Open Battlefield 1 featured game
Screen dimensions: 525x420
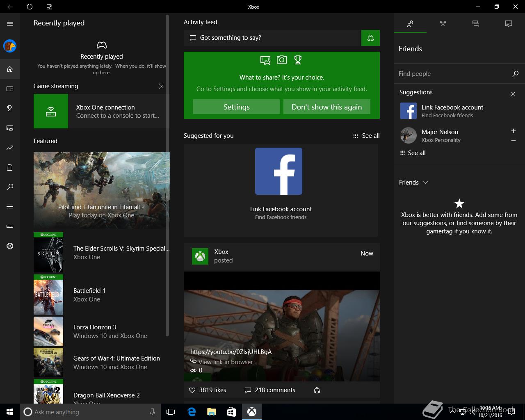click(101, 295)
